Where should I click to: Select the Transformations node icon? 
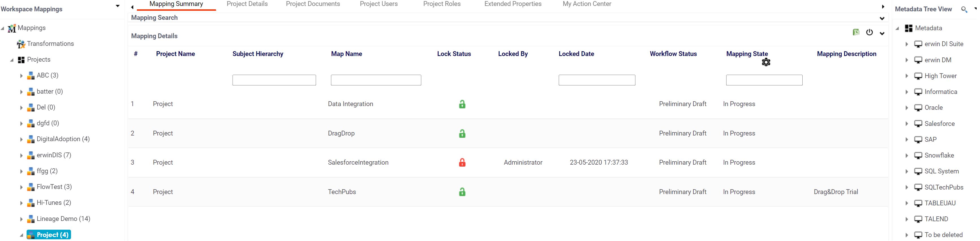click(x=21, y=44)
